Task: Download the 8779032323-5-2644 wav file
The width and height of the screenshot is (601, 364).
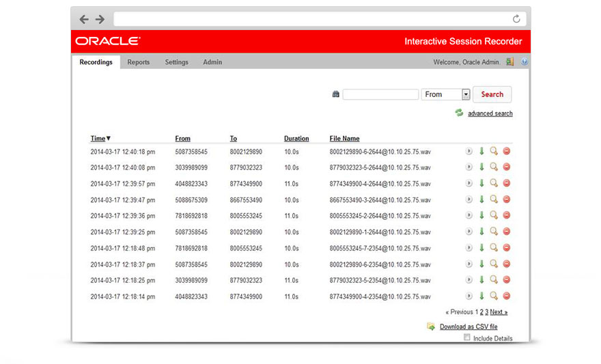Action: point(481,167)
